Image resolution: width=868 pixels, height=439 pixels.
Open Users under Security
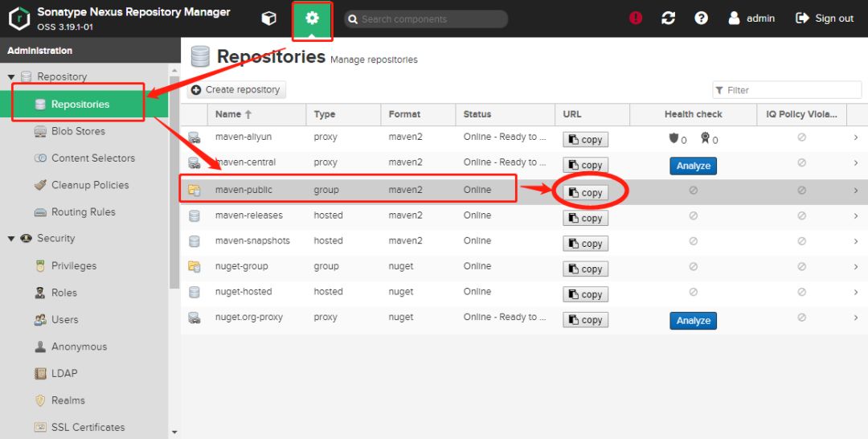64,319
